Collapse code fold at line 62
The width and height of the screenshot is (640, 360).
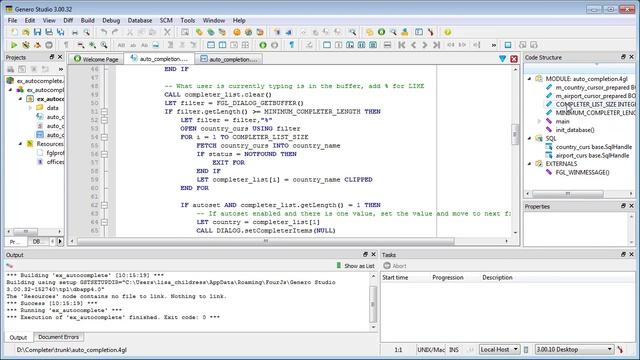coord(104,205)
